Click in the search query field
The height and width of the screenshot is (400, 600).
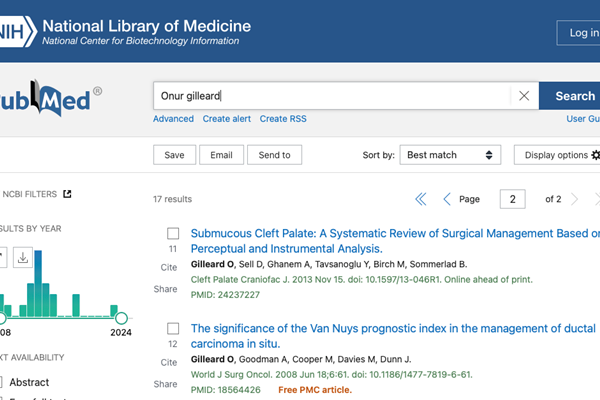[332, 96]
